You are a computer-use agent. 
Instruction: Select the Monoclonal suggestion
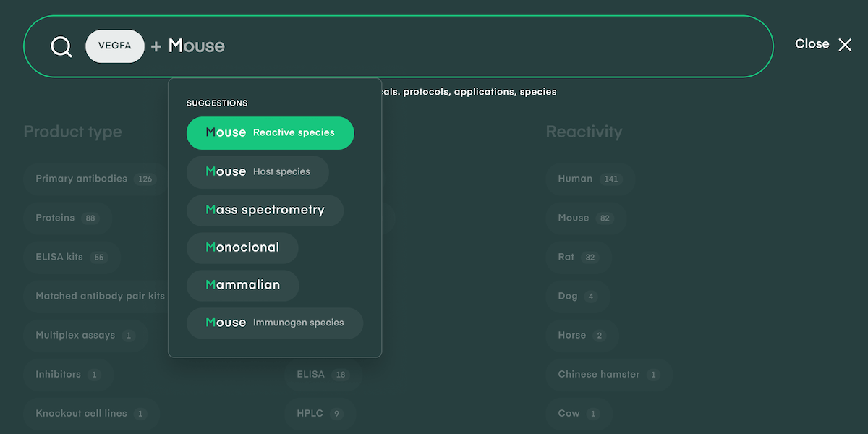coord(242,247)
